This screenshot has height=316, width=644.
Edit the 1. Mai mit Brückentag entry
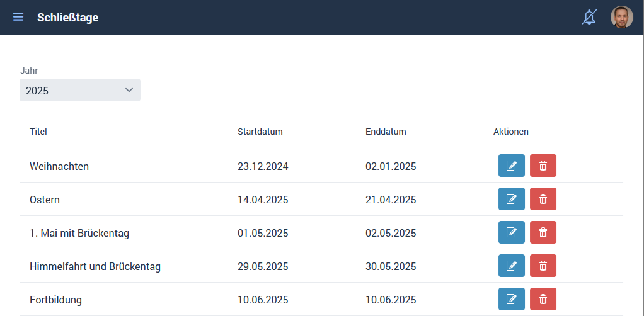point(511,233)
